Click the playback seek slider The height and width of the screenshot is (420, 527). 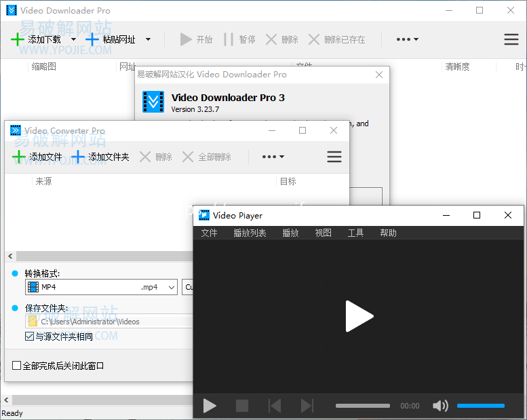click(x=363, y=406)
